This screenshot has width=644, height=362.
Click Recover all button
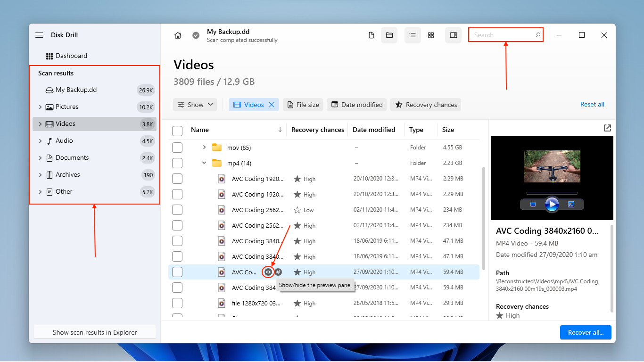coord(586,332)
